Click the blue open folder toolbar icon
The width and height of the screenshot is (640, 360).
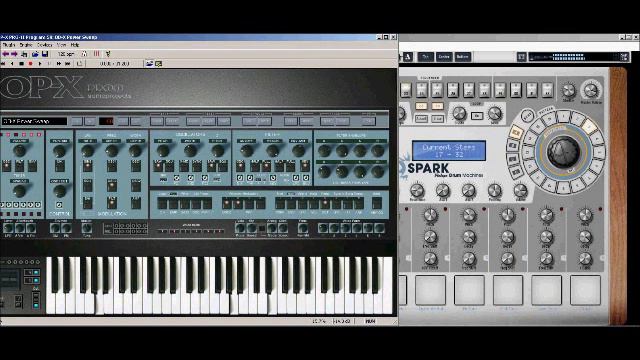click(x=35, y=54)
